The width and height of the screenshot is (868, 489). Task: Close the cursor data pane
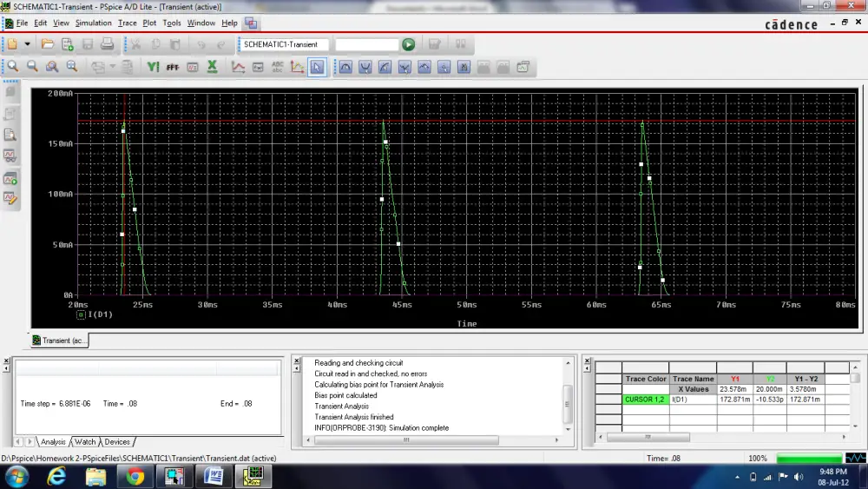click(x=588, y=361)
